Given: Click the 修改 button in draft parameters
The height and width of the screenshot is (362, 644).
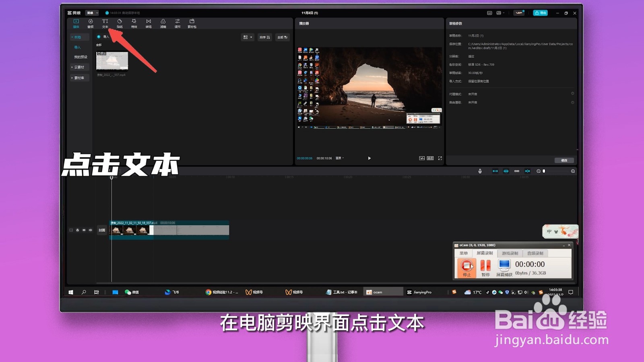Looking at the screenshot, I should click(565, 160).
